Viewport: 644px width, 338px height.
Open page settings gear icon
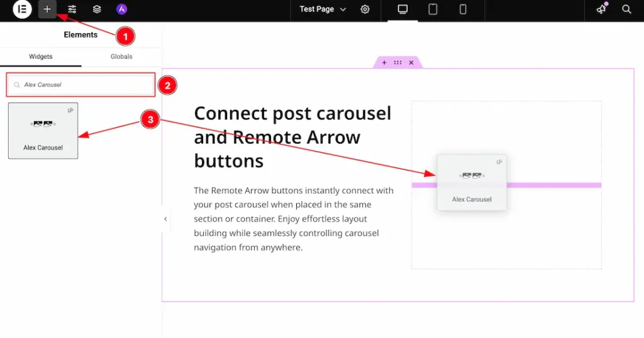point(365,9)
